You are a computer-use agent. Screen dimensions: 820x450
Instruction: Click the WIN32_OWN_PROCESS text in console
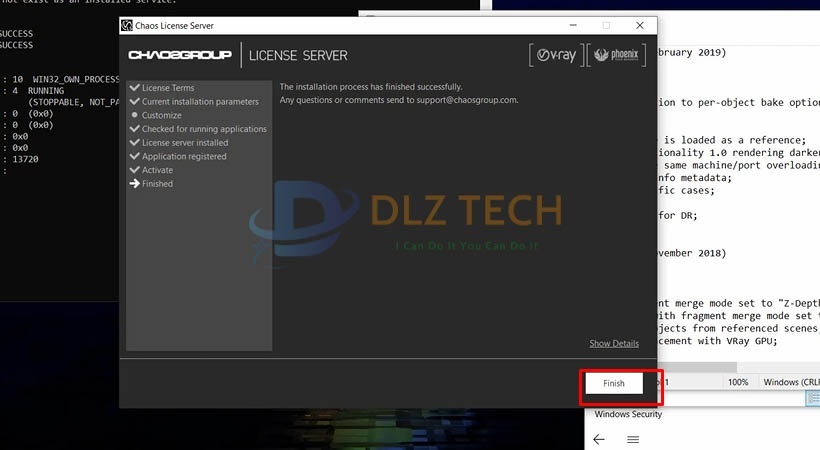click(76, 80)
